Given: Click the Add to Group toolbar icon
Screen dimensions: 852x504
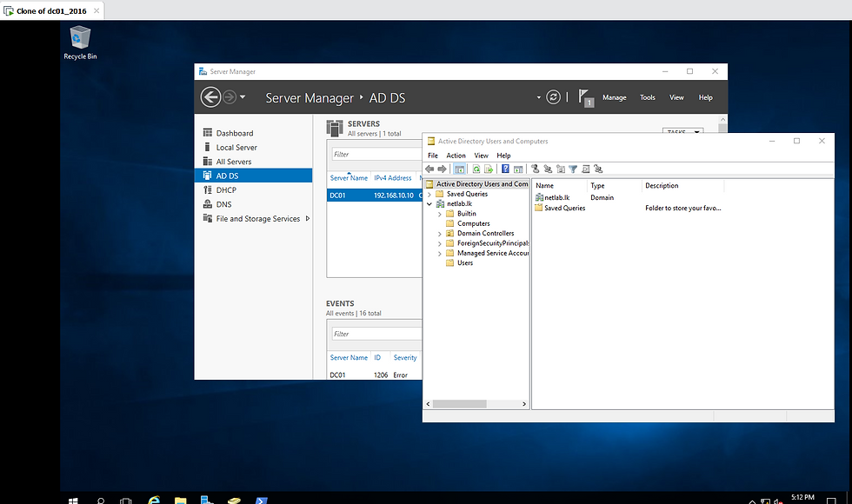Looking at the screenshot, I should (598, 169).
